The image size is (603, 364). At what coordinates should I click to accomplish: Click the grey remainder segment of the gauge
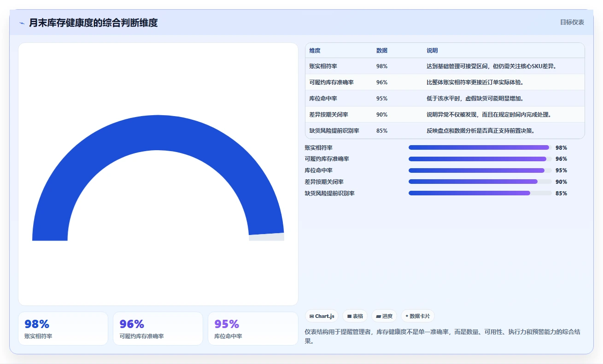pos(267,237)
